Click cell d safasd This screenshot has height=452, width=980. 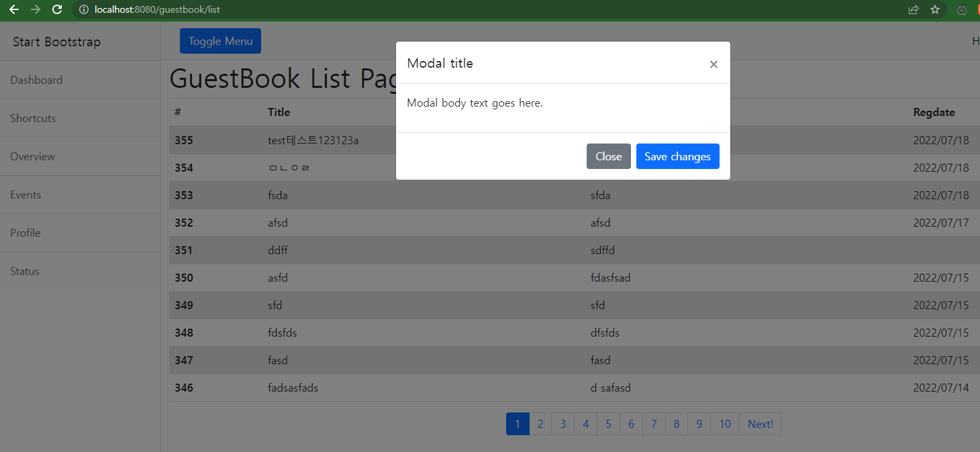(x=611, y=388)
